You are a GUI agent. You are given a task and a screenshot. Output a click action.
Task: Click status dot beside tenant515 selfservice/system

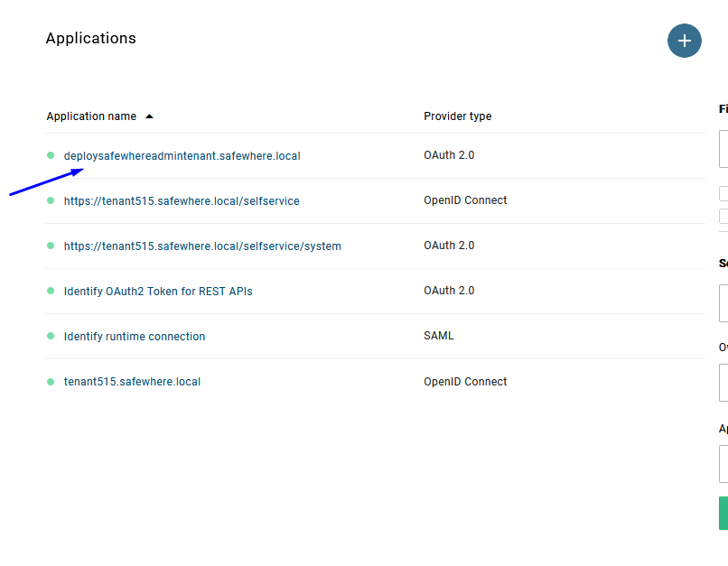tap(51, 246)
